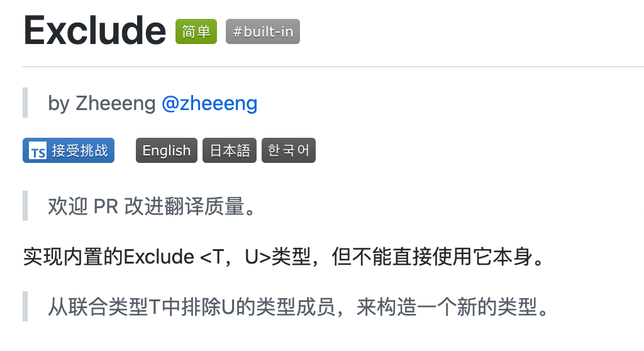Choose the 한국어 language badge

[x=289, y=150]
